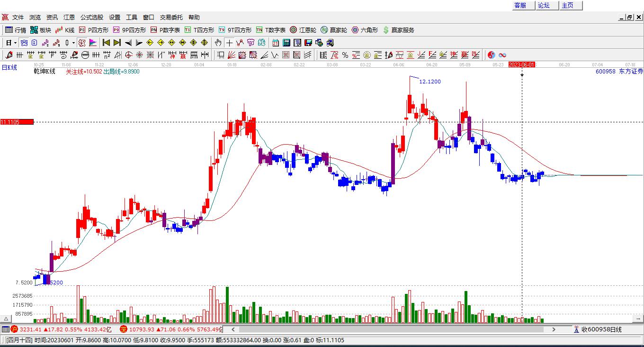This screenshot has height=347, width=644.
Task: Click the 乾坤K线 chart label
Action: [45, 72]
